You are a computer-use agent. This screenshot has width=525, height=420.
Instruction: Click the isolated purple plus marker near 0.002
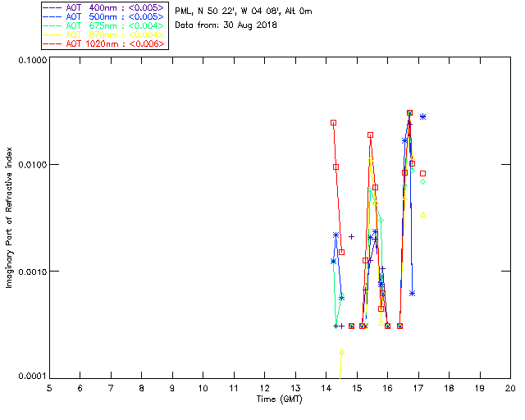(351, 236)
